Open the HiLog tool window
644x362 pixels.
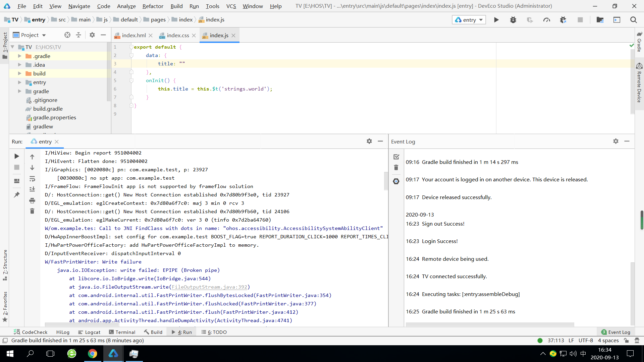click(x=63, y=332)
